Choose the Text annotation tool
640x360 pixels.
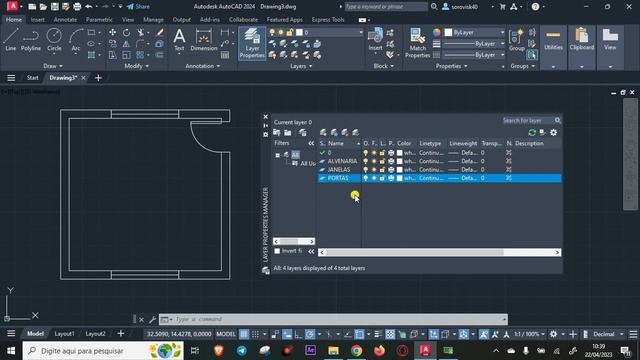click(x=179, y=40)
